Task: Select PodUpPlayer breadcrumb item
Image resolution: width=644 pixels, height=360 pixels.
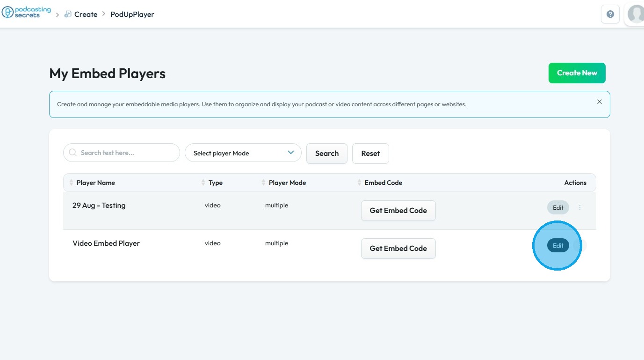Action: tap(132, 14)
